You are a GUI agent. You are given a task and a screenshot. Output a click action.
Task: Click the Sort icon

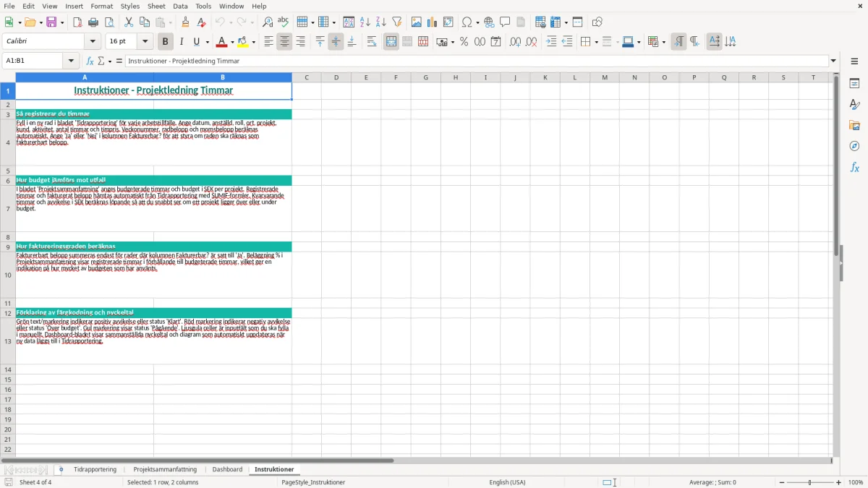349,22
